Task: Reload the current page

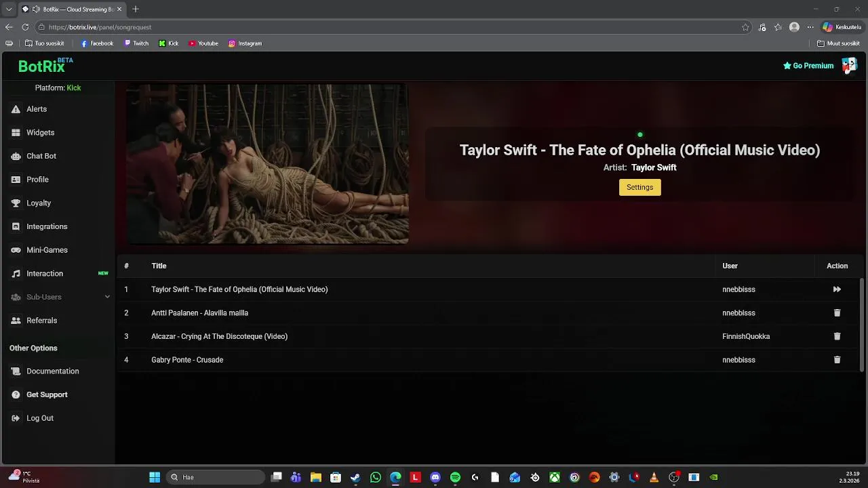Action: coord(25,27)
